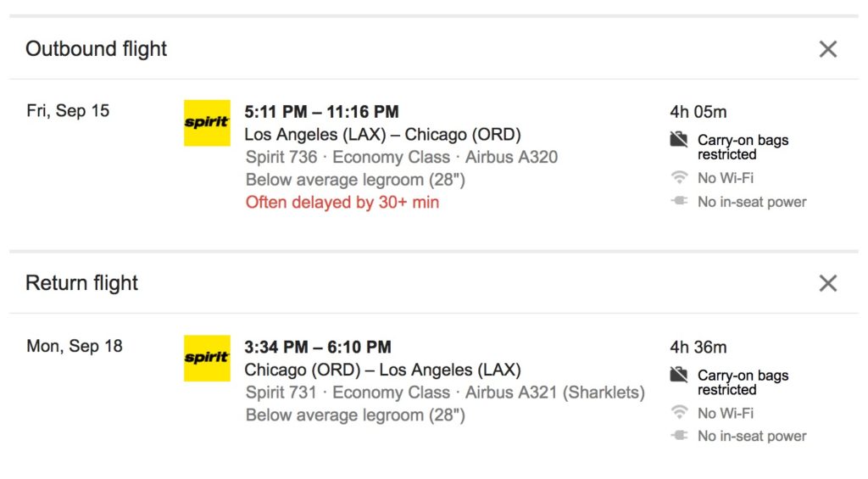
Task: Click the Return flight heading
Action: click(81, 283)
